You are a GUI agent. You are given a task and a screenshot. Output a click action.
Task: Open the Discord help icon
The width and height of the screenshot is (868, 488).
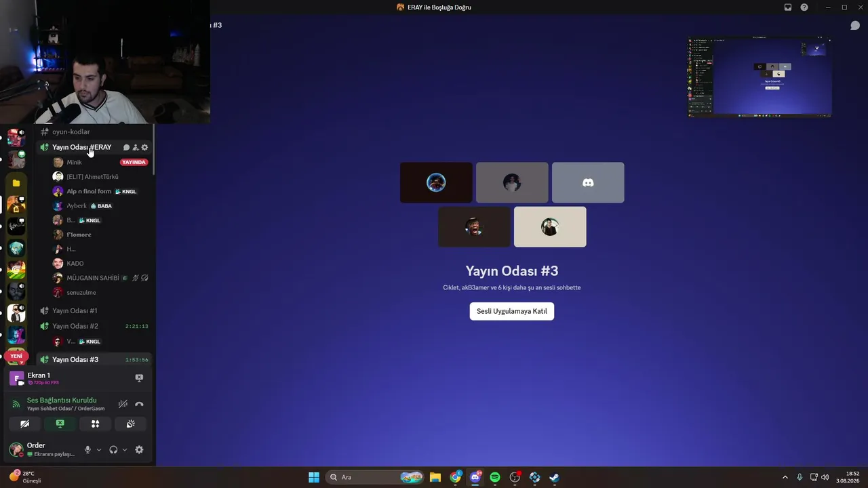point(804,7)
